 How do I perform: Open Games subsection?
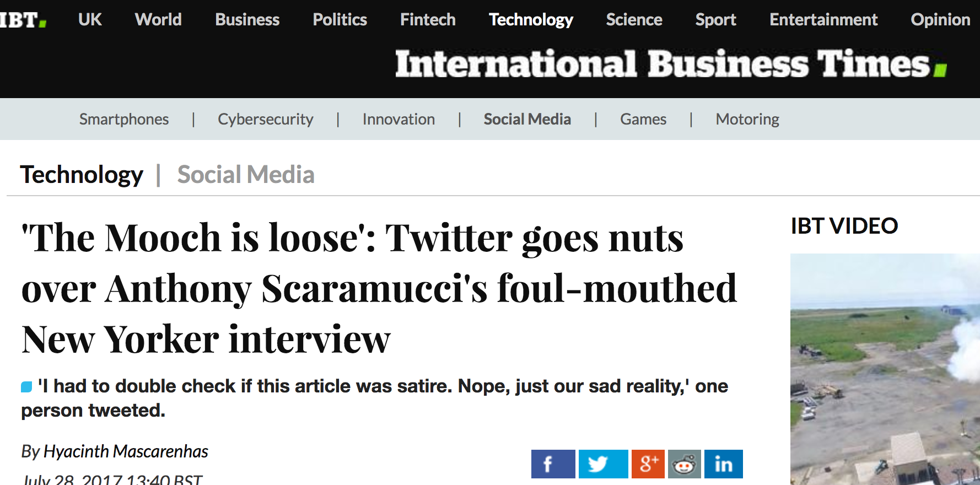(643, 119)
